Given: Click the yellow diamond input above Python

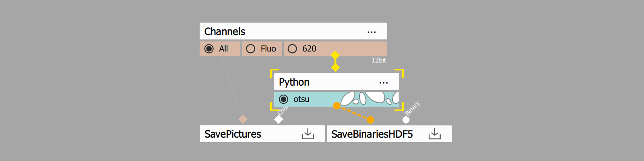Looking at the screenshot, I should pos(335,67).
